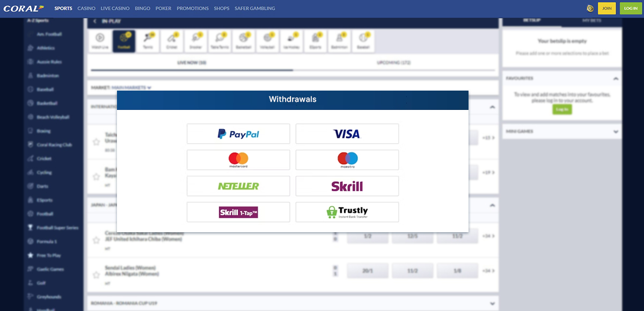This screenshot has width=644, height=311.
Task: Select the Badminton sport tile
Action: click(x=339, y=41)
